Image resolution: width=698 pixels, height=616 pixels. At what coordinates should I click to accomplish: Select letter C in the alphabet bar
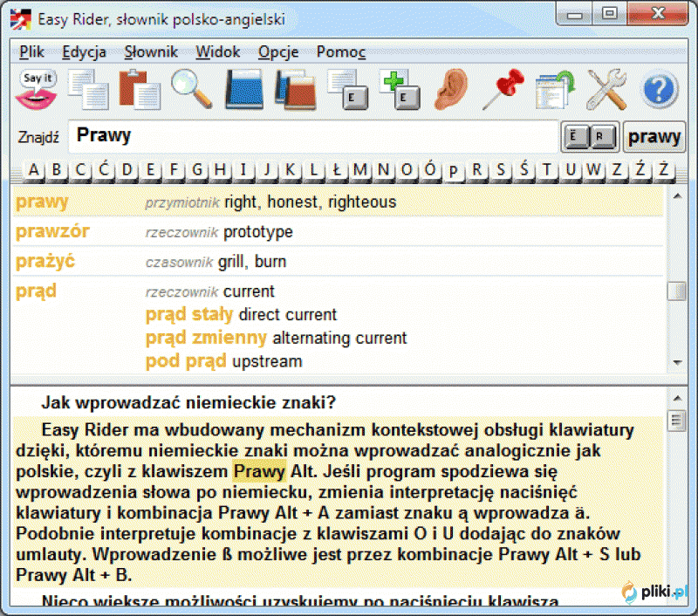click(x=80, y=170)
